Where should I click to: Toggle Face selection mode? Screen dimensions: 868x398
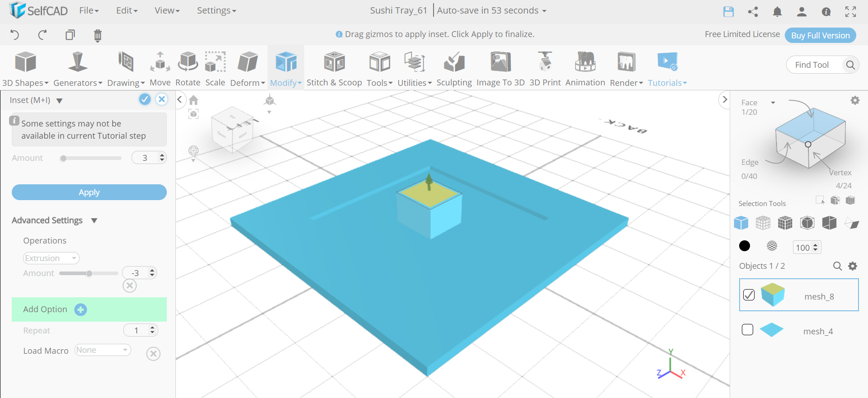click(749, 103)
